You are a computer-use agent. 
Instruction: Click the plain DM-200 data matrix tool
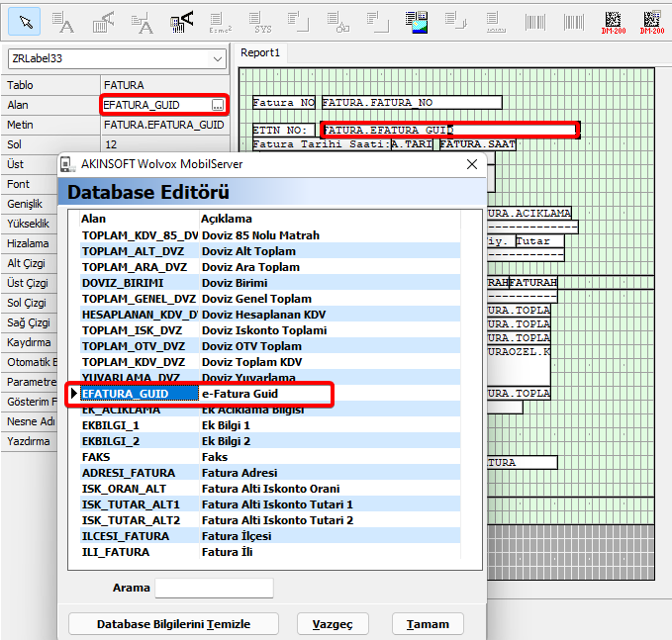[614, 23]
